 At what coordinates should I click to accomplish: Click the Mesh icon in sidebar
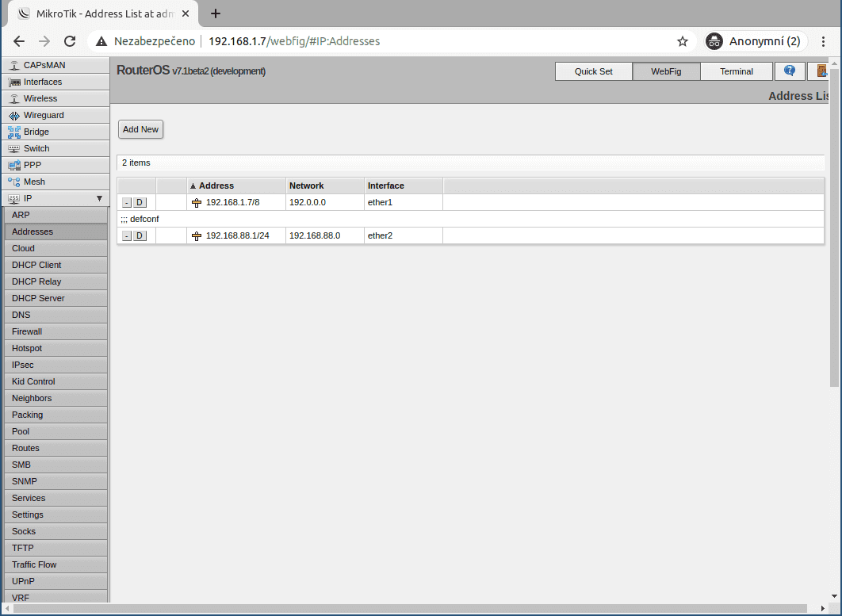point(14,182)
